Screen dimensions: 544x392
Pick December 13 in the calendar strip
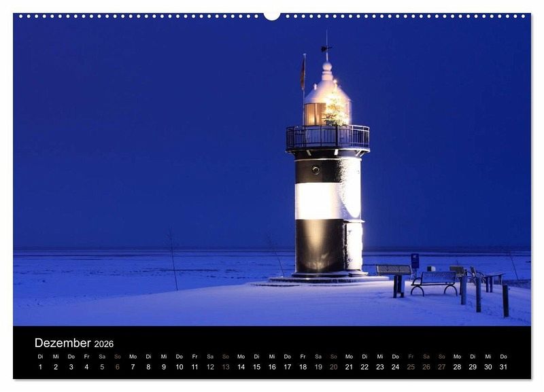click(226, 367)
